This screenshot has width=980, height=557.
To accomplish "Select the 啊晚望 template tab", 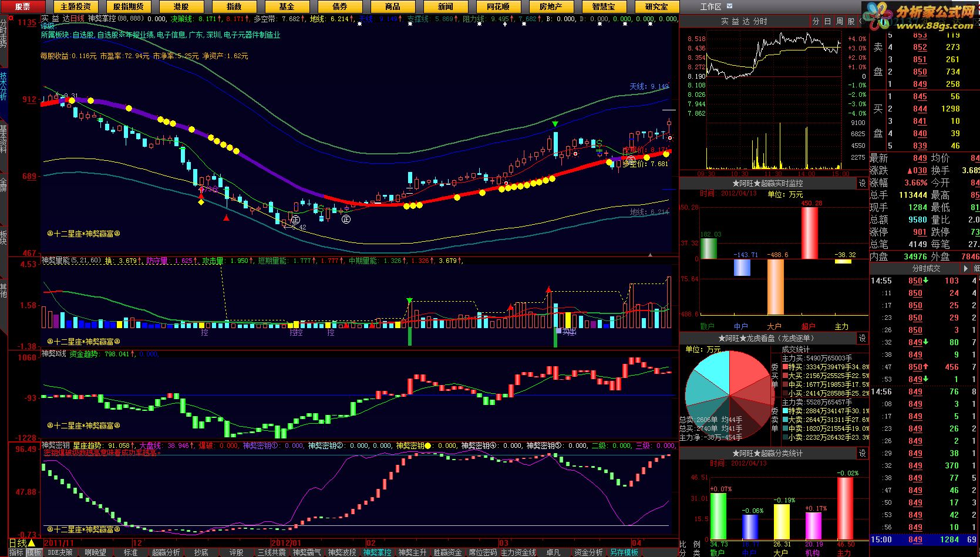I will pyautogui.click(x=95, y=552).
